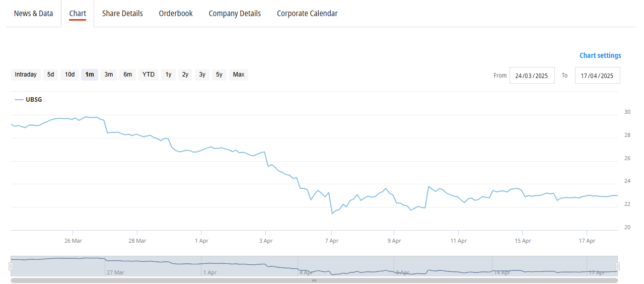
Task: Show the Max time range
Action: point(239,75)
